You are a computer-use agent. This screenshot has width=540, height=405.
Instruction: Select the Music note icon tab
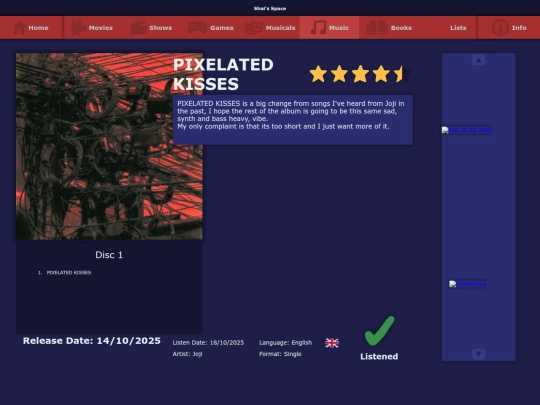[x=318, y=28]
